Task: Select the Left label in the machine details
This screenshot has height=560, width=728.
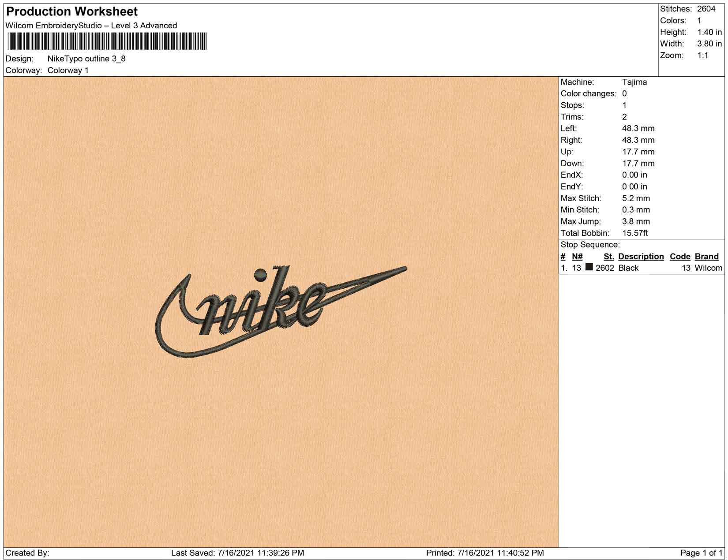Action: point(568,128)
